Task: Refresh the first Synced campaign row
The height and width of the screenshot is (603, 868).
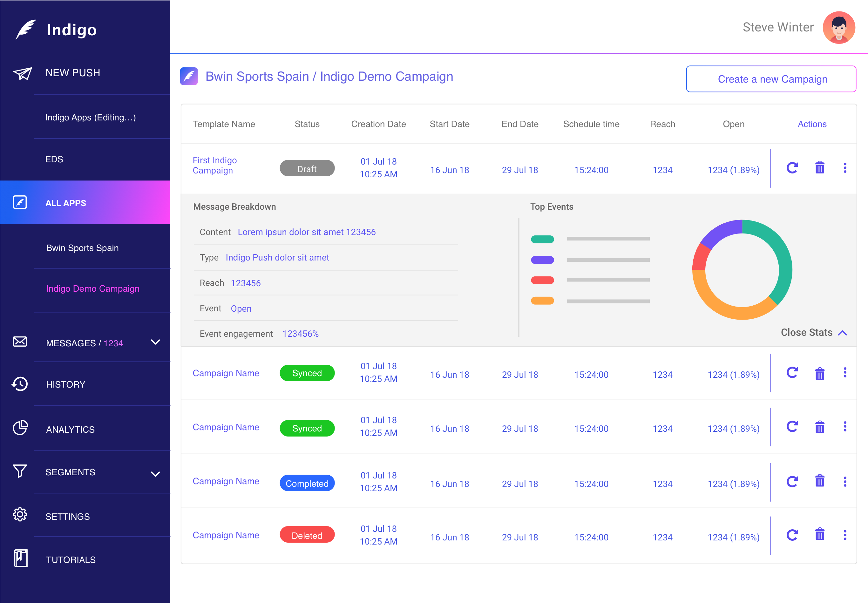Action: tap(792, 373)
